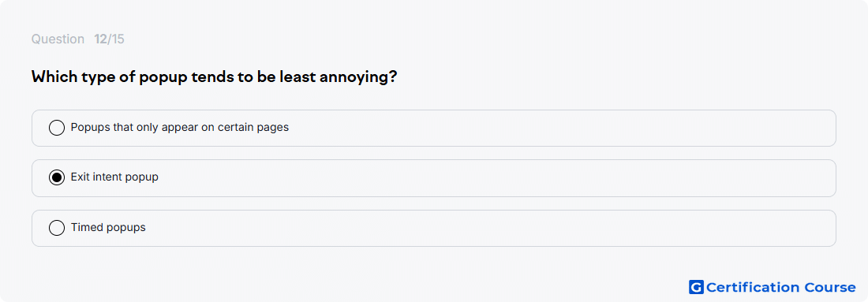Click the question heading about least annoying popup

pyautogui.click(x=214, y=77)
